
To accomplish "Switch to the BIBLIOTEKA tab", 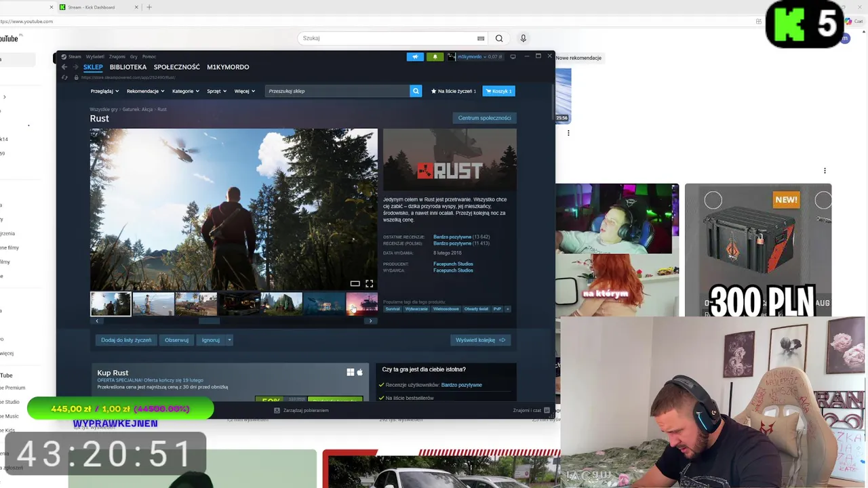I will 128,67.
